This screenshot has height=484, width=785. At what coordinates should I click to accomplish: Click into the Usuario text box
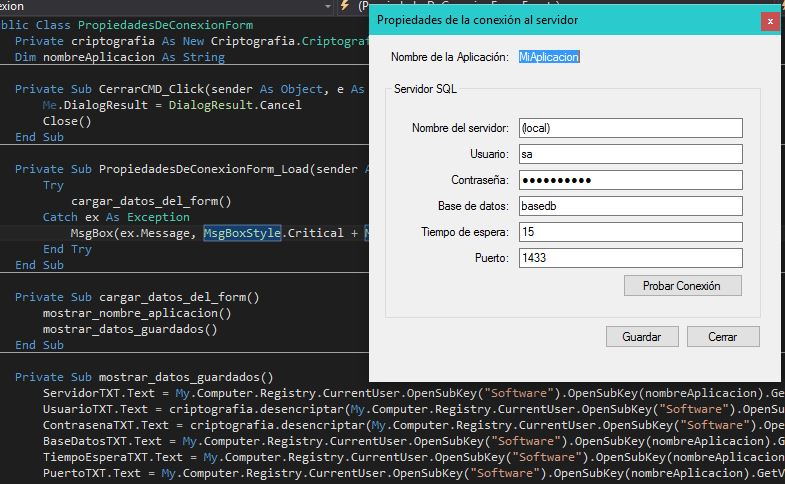pos(630,154)
